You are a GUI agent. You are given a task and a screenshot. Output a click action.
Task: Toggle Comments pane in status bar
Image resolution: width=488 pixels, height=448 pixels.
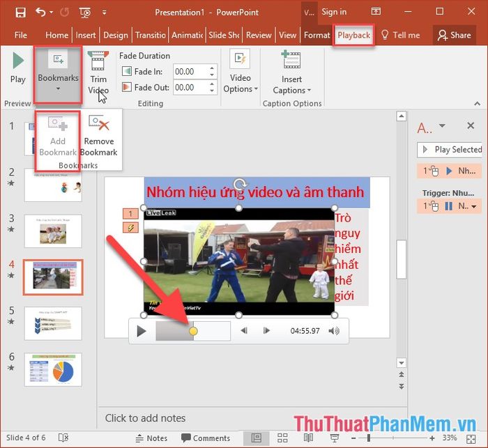pos(206,438)
